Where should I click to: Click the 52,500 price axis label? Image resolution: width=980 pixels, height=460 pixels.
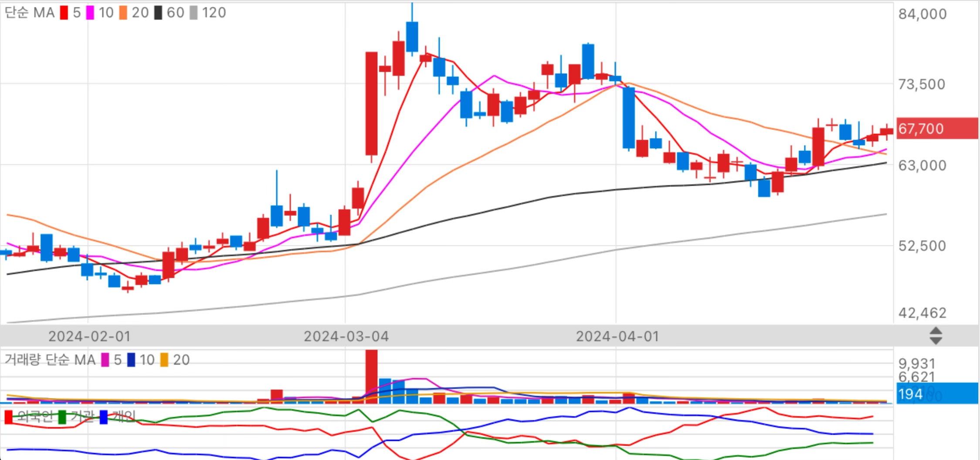922,245
